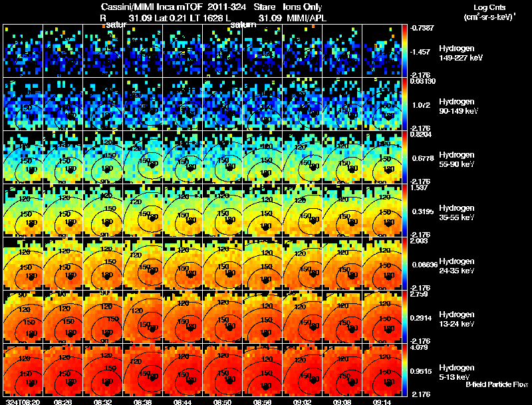Click the 'Lat 0.21' text in the header
Screen dimensions: 532x405
click(171, 18)
